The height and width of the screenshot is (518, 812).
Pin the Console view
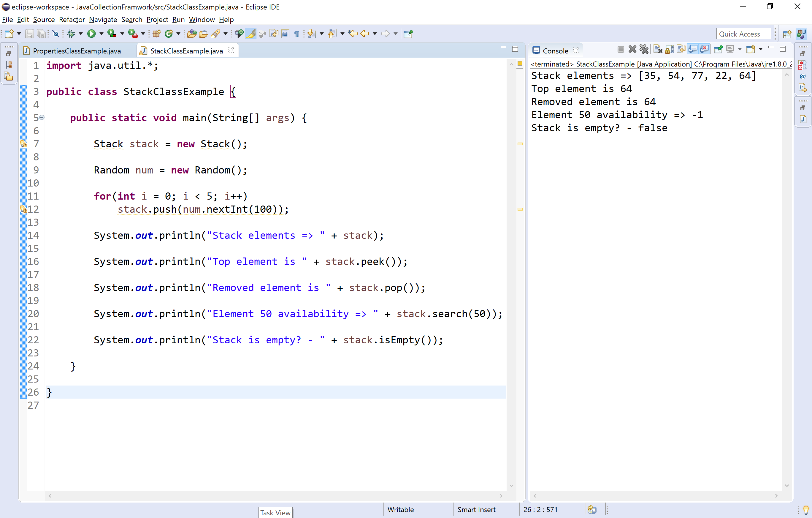[x=718, y=50]
